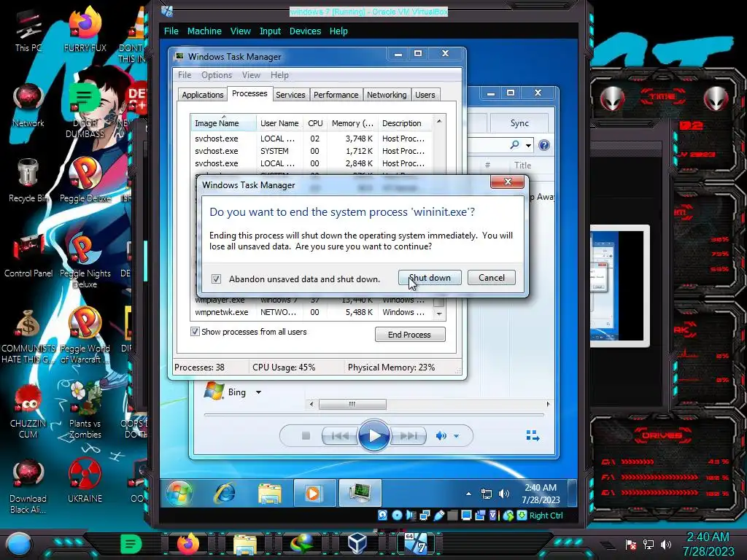Select svchost.exe row using 1,712 K
The height and width of the screenshot is (560, 747).
tap(311, 151)
